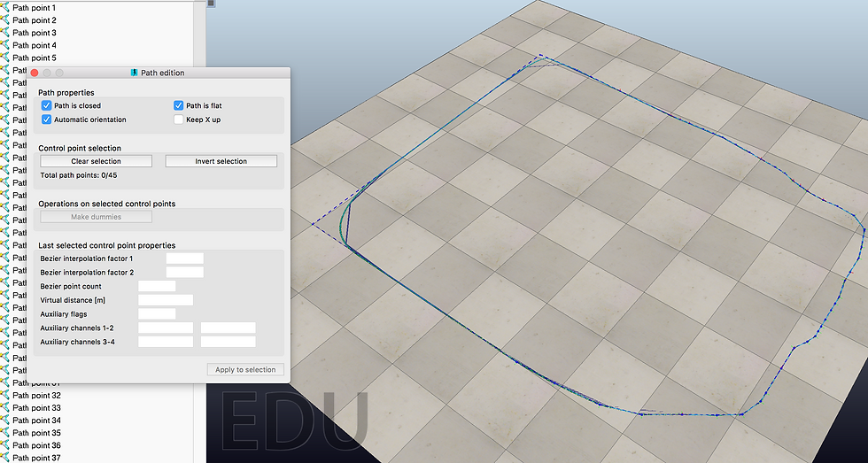The height and width of the screenshot is (463, 868).
Task: Click the 'Total path points: 0/45' text
Action: click(79, 175)
